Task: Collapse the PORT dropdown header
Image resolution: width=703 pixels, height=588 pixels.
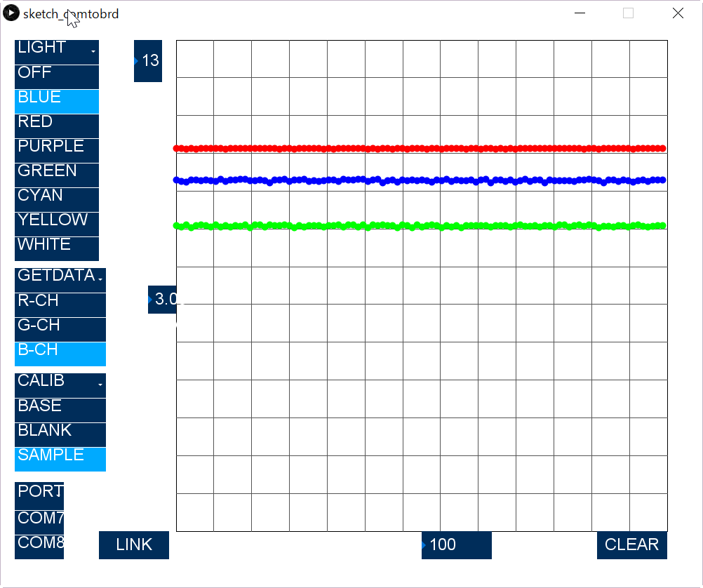Action: pyautogui.click(x=39, y=496)
